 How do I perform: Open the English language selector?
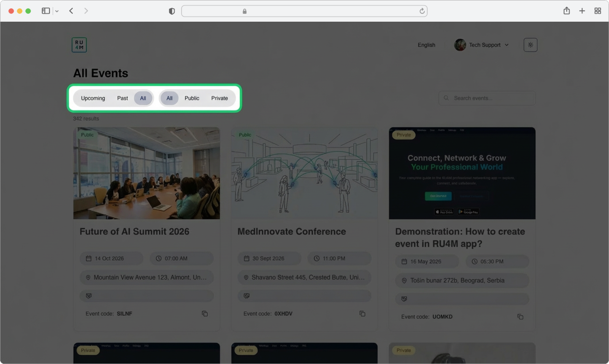tap(426, 45)
